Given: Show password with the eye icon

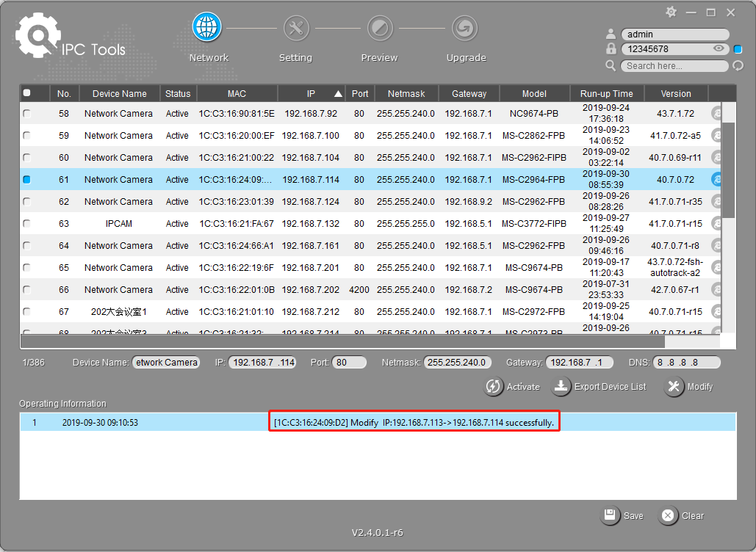Looking at the screenshot, I should point(719,49).
